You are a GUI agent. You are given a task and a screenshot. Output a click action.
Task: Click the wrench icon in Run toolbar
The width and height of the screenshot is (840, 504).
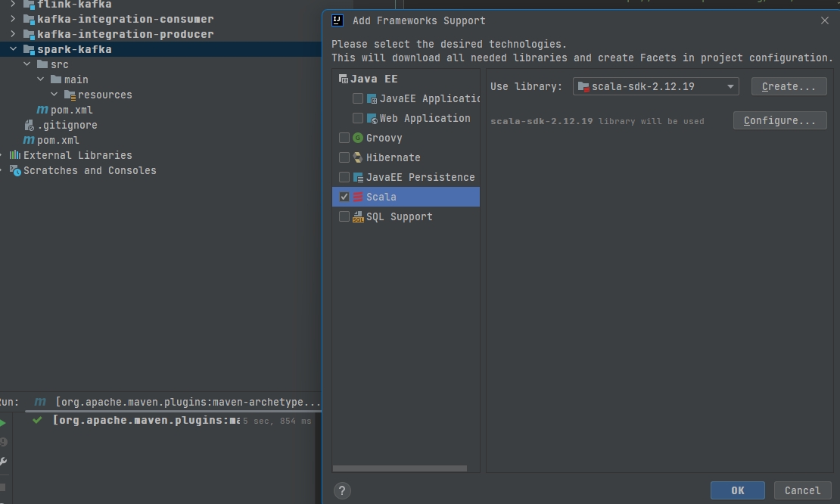coord(3,461)
